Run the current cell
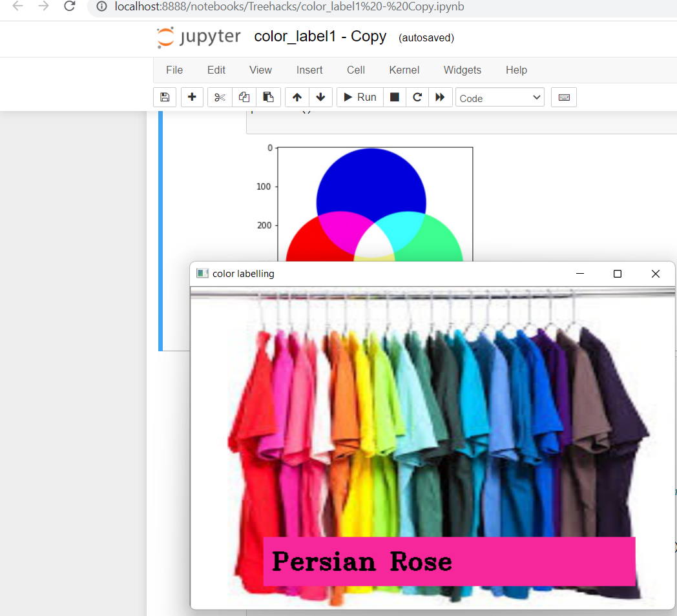 pos(360,97)
